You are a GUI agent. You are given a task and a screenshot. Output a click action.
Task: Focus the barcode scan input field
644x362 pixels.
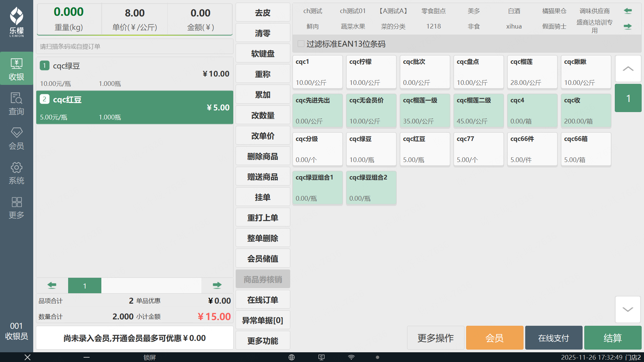tap(135, 46)
